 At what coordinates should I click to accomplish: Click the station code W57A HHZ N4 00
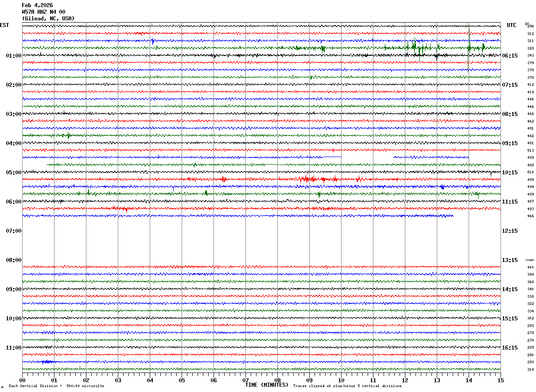coord(43,12)
